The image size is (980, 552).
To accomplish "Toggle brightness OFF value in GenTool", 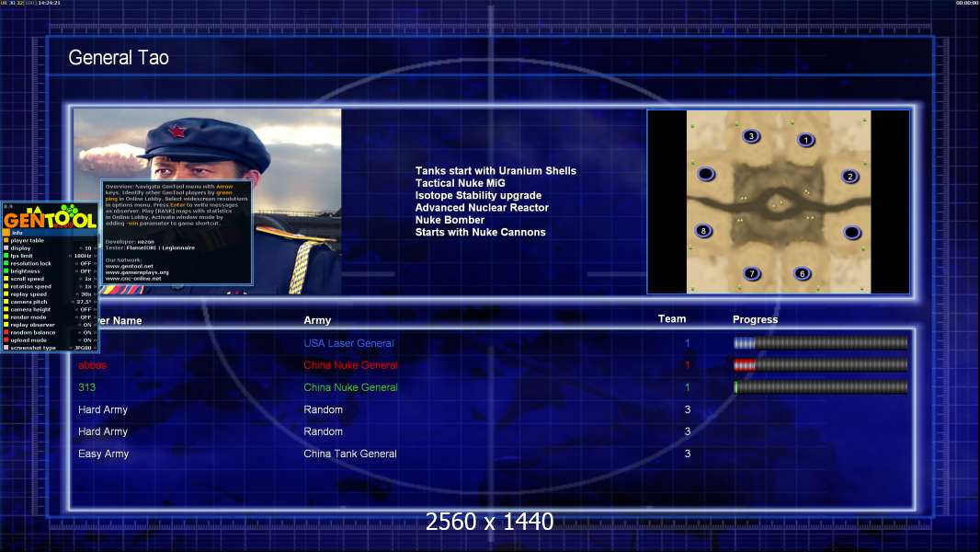I will (x=85, y=271).
